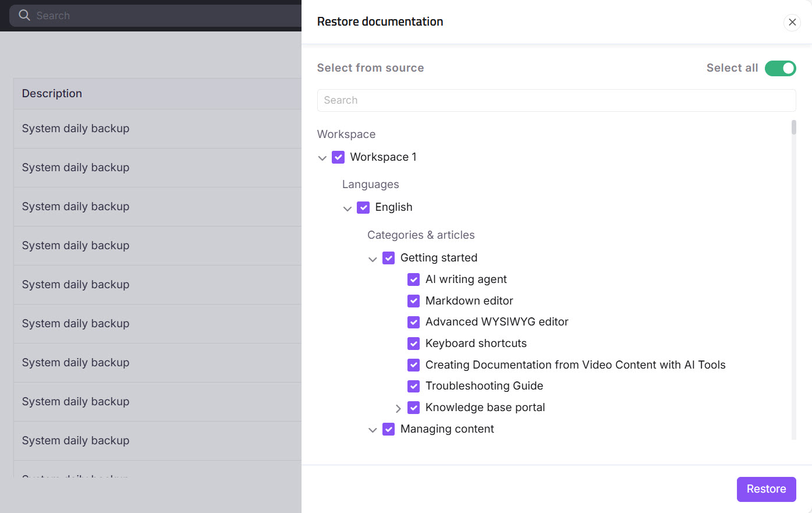Screen dimensions: 812x513
Task: Uncheck the Markdown editor article
Action: (x=413, y=301)
